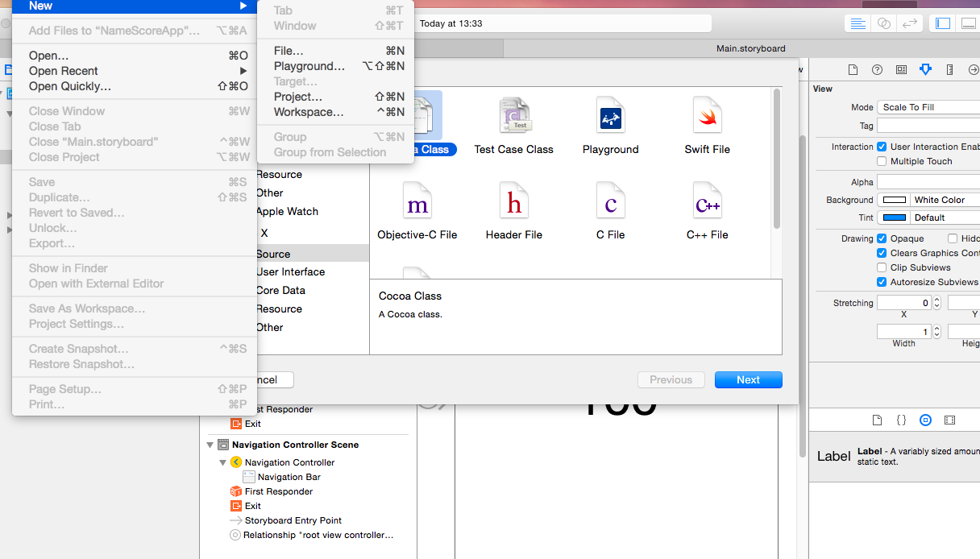Open the view Mode dropdown
Image resolution: width=980 pixels, height=559 pixels.
point(927,106)
